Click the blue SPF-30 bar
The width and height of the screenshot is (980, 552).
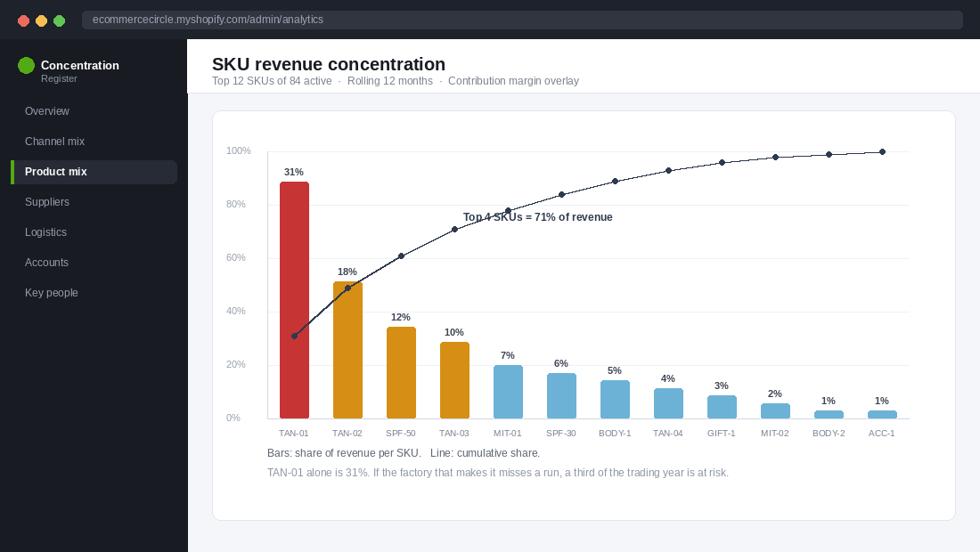(x=561, y=396)
